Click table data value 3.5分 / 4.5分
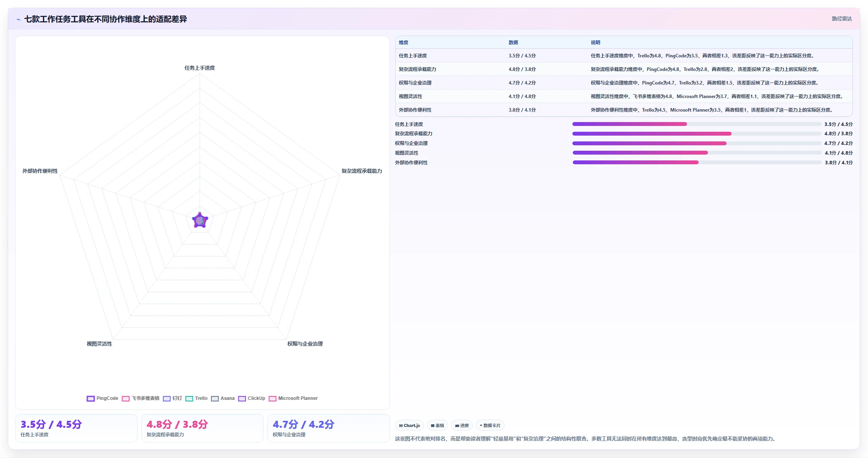Viewport: 868px width, 458px height. [x=522, y=56]
